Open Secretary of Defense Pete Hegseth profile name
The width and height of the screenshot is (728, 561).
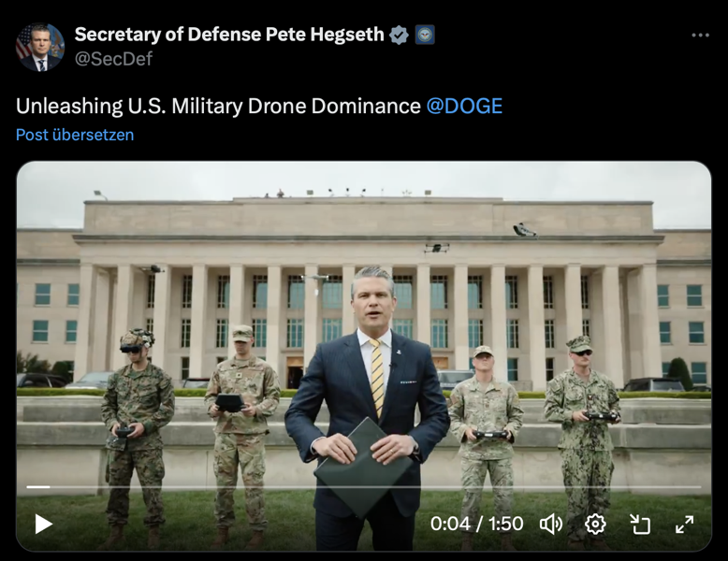click(x=229, y=35)
